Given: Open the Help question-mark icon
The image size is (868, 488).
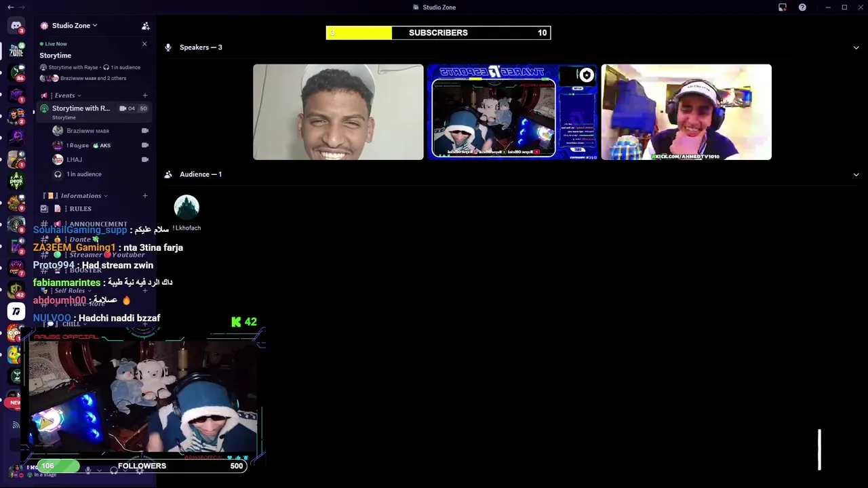Looking at the screenshot, I should point(802,7).
